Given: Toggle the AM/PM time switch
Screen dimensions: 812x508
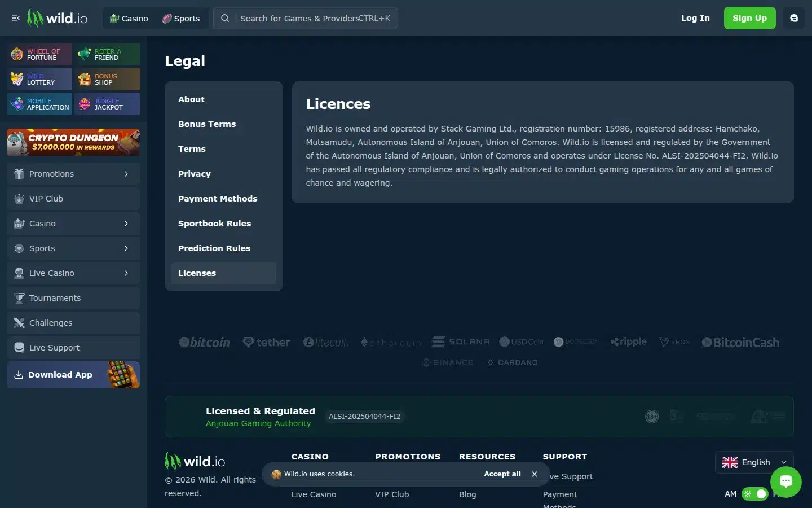Looking at the screenshot, I should (754, 494).
